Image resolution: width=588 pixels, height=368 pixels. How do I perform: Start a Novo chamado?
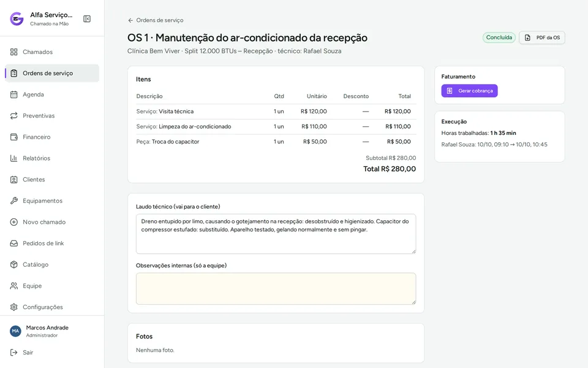(51, 222)
